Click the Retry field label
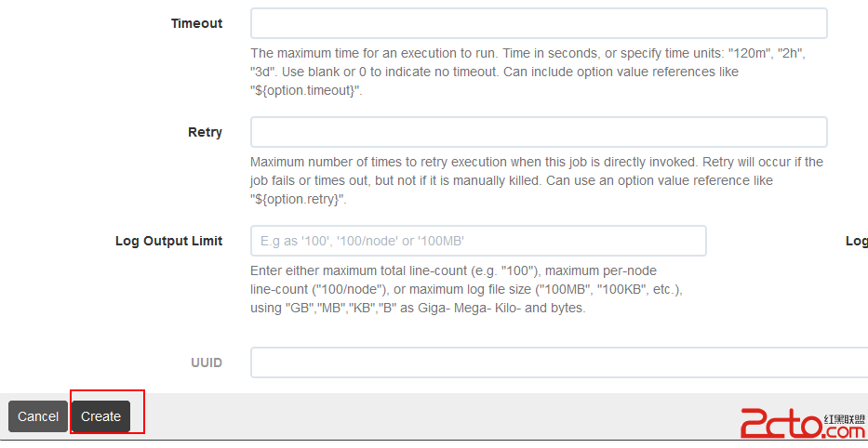The image size is (868, 448). click(205, 132)
